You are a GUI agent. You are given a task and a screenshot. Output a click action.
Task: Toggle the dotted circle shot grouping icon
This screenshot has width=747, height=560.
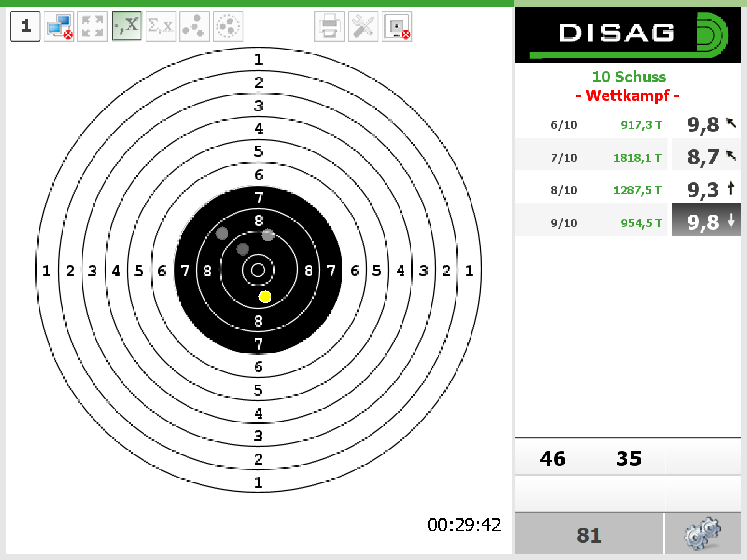[228, 26]
